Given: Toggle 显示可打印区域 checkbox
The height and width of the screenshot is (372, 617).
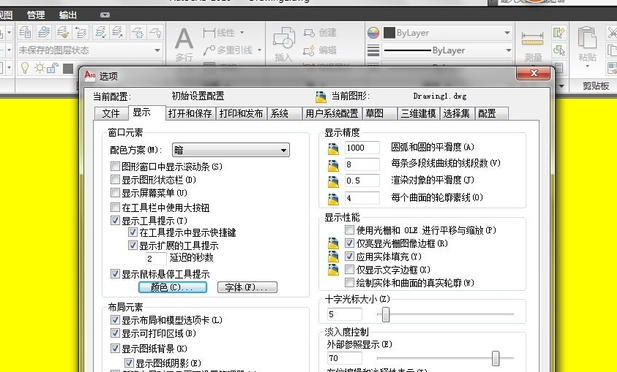Looking at the screenshot, I should coord(115,333).
